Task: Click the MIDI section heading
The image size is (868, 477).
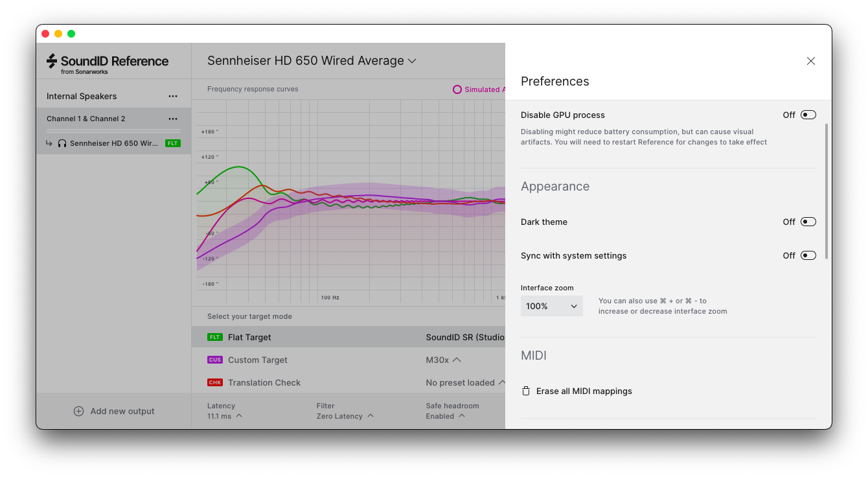Action: tap(534, 356)
